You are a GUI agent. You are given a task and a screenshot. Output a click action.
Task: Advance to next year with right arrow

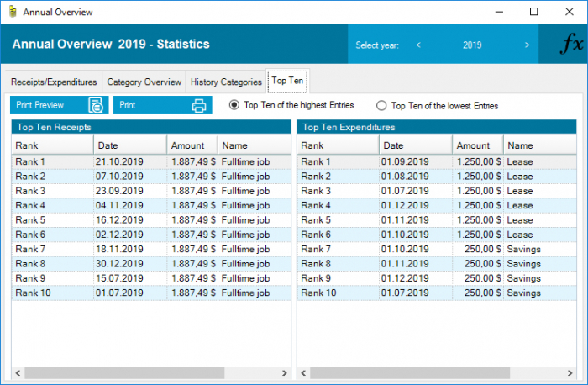click(x=527, y=45)
